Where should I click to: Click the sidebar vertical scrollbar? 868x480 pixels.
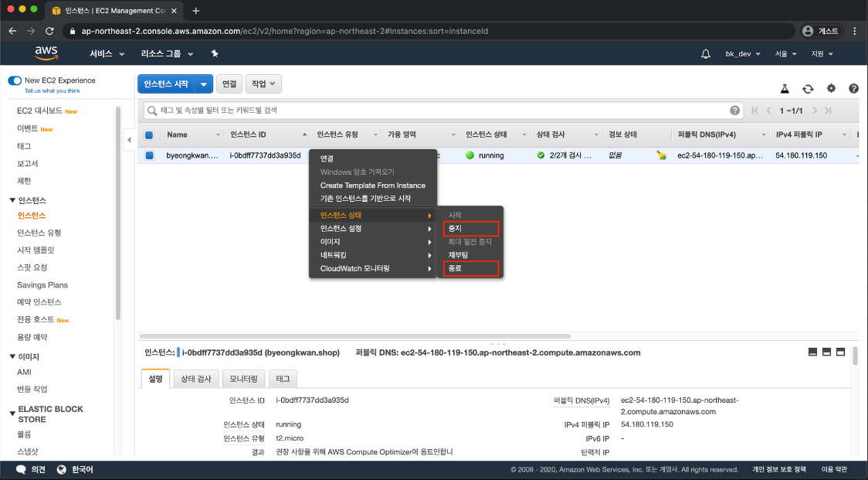118,213
